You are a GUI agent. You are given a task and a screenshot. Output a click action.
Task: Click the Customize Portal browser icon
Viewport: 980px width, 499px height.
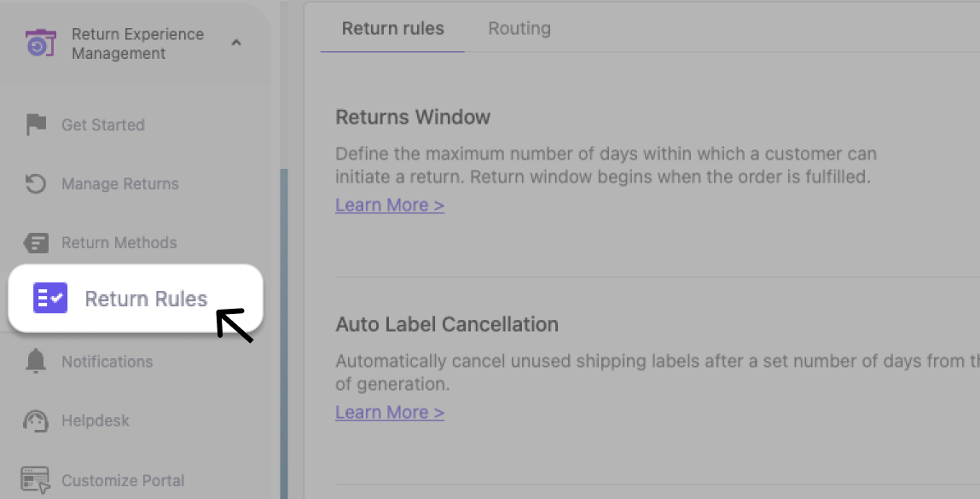(x=35, y=479)
